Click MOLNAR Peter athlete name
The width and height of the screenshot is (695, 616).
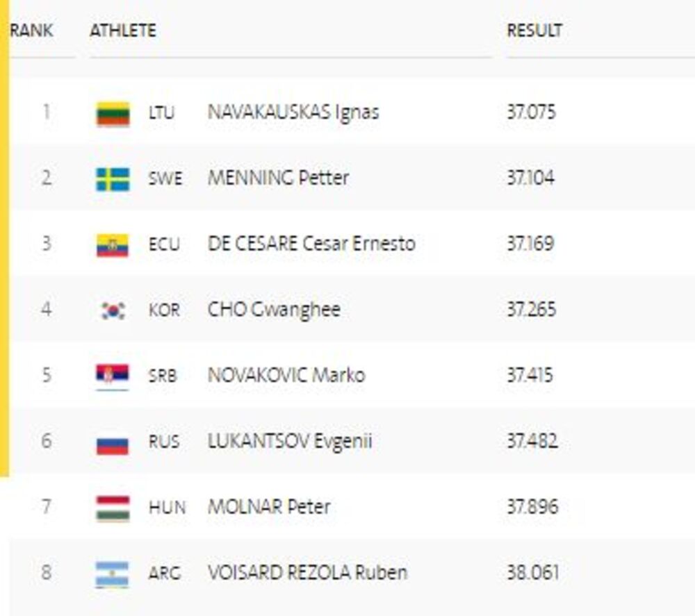point(269,507)
